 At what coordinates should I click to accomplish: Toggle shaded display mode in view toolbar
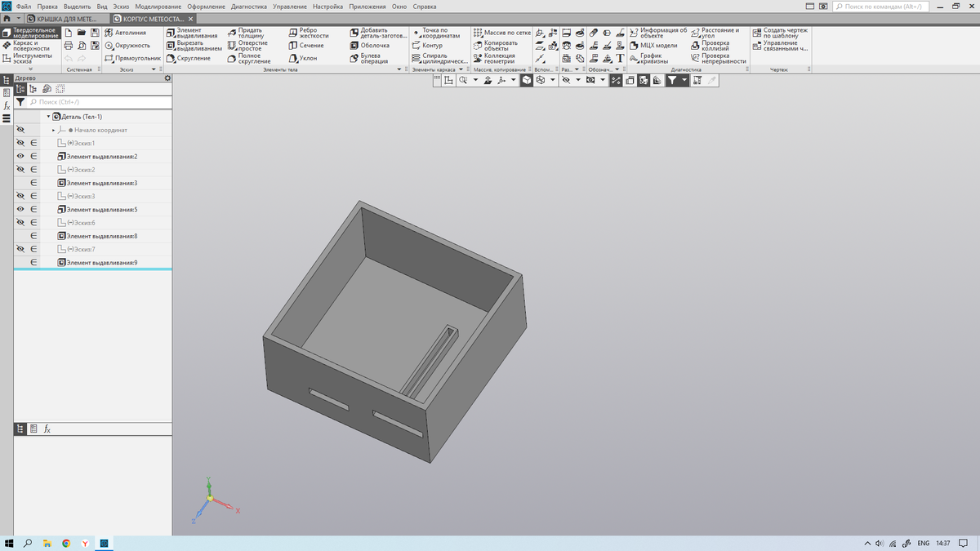point(526,80)
